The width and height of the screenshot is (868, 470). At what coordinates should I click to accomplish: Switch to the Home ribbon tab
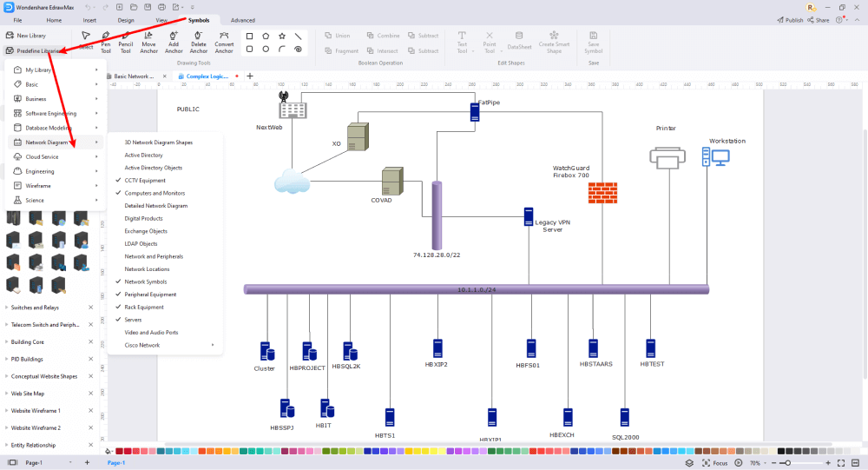click(x=54, y=20)
